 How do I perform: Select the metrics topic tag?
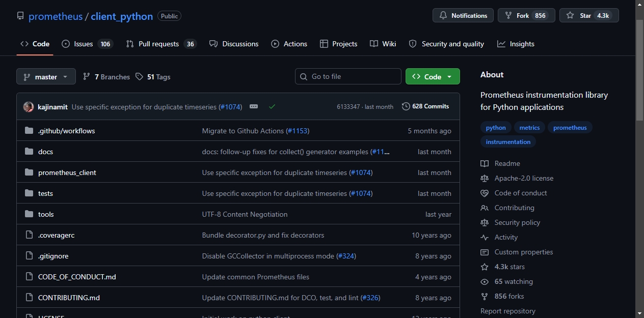529,128
